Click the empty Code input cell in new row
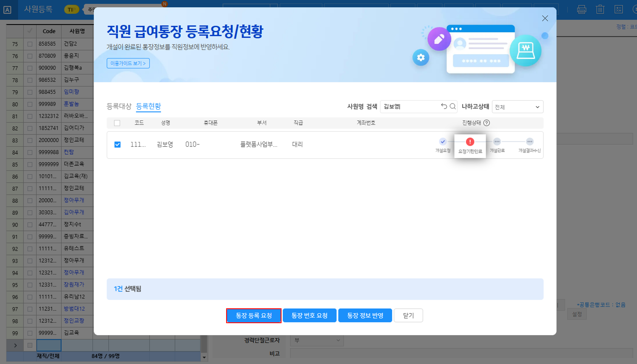The width and height of the screenshot is (637, 364). 49,345
